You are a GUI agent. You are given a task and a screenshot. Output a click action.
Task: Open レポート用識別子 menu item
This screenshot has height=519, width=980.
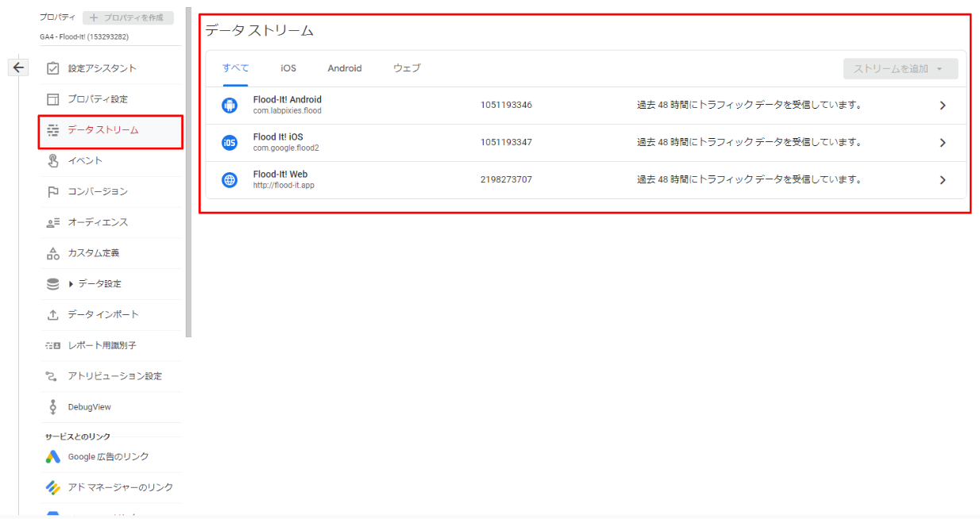coord(110,345)
